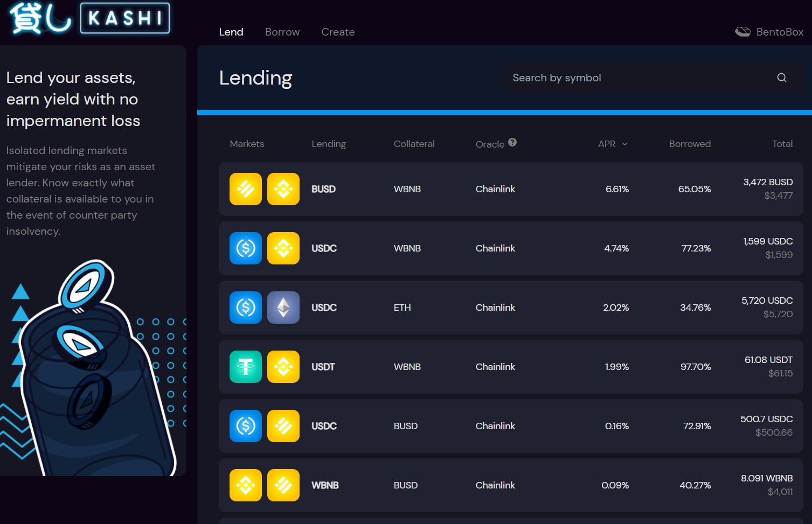Switch to the Lend tab
The image size is (812, 524).
coord(231,32)
